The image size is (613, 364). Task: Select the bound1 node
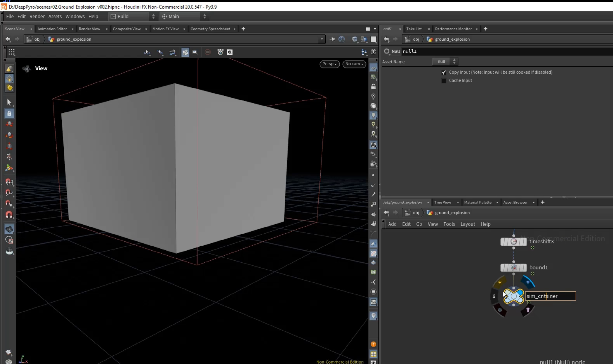(513, 268)
